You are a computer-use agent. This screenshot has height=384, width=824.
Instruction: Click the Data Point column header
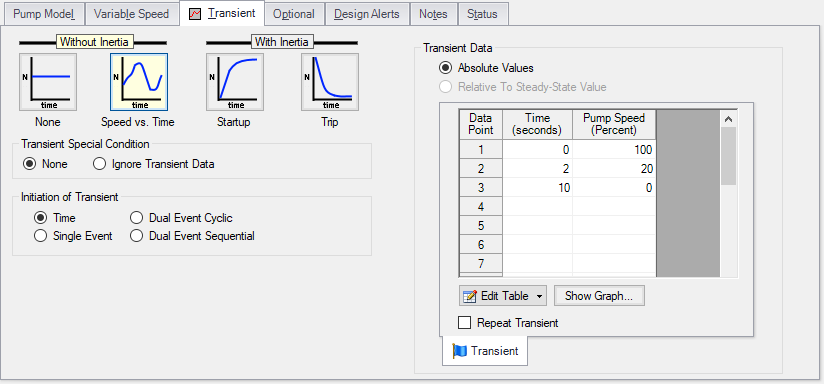pos(481,124)
